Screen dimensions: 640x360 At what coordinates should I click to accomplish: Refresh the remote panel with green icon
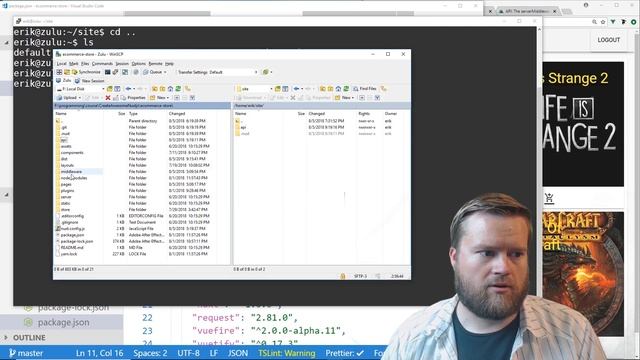[x=346, y=89]
